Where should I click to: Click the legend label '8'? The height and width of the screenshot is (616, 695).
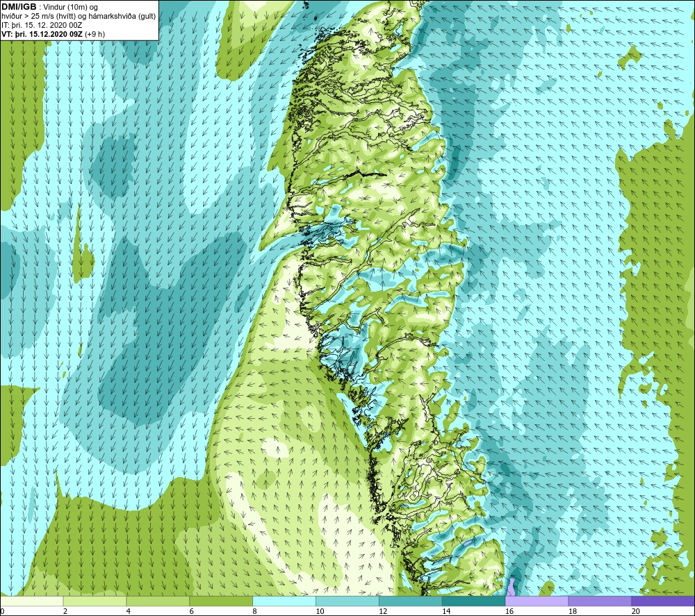click(x=255, y=611)
